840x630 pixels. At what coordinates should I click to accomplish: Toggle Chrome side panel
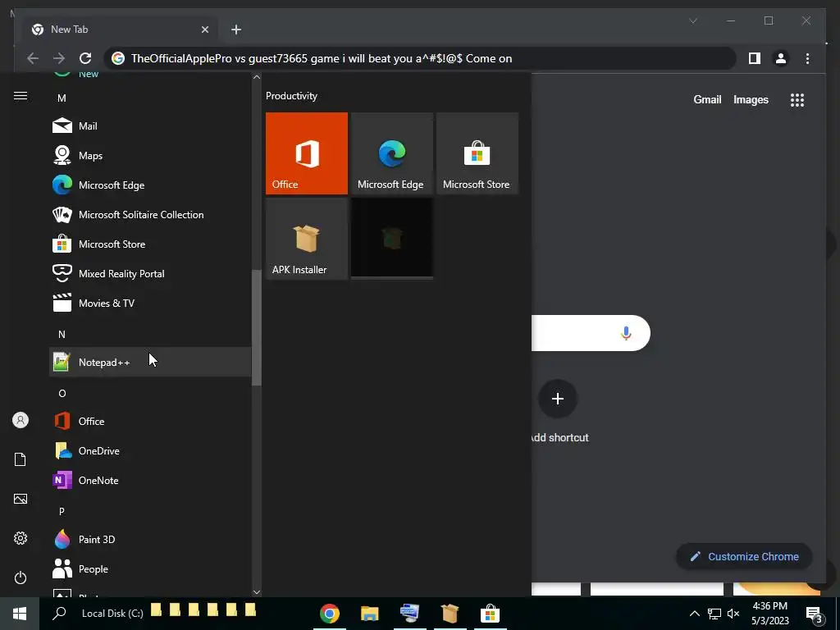click(x=755, y=58)
